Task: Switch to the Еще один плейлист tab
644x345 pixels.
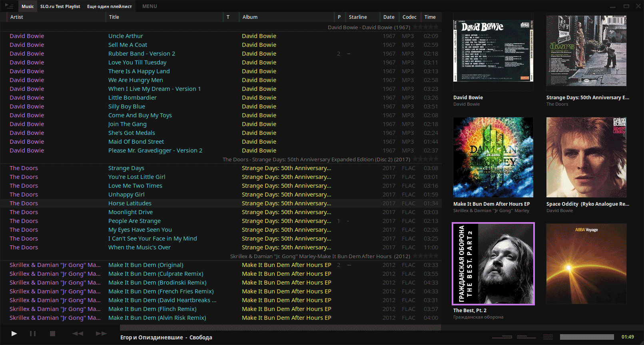Action: [x=110, y=6]
